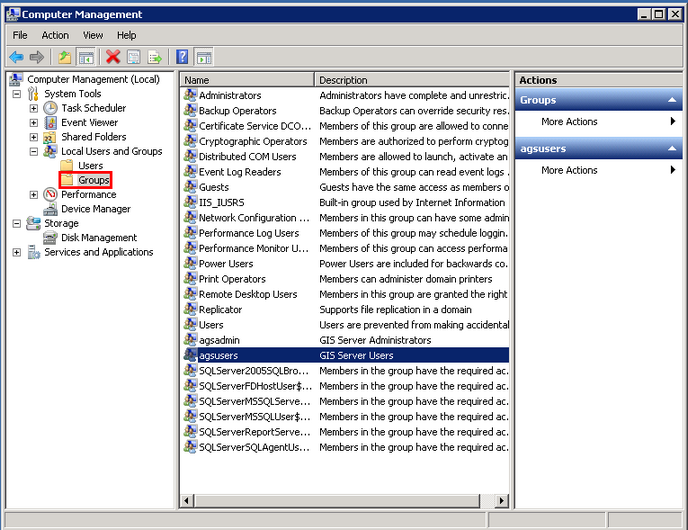
Task: Click the red X Delete icon
Action: coord(113,57)
